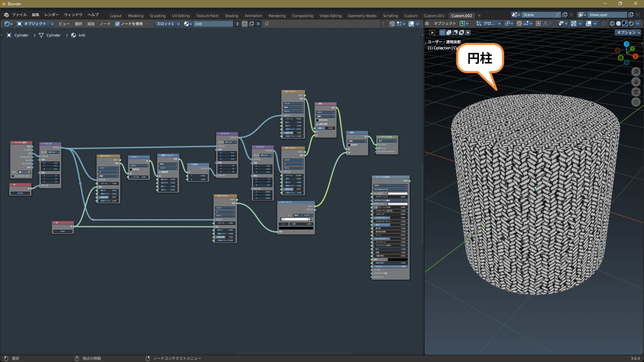Select rendered viewport shading mode

631,23
